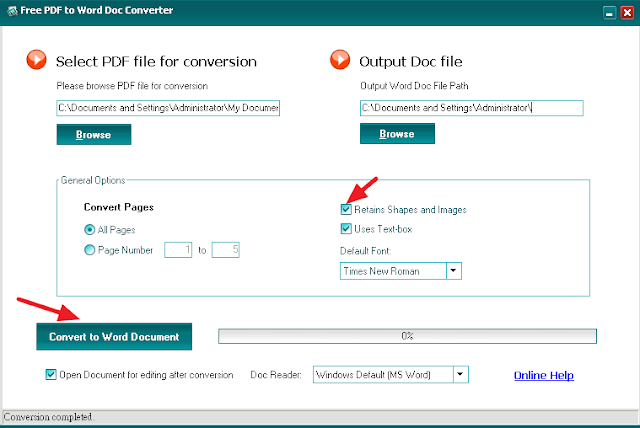Click the ending page number field
Viewport: 640px width, 428px height.
225,250
